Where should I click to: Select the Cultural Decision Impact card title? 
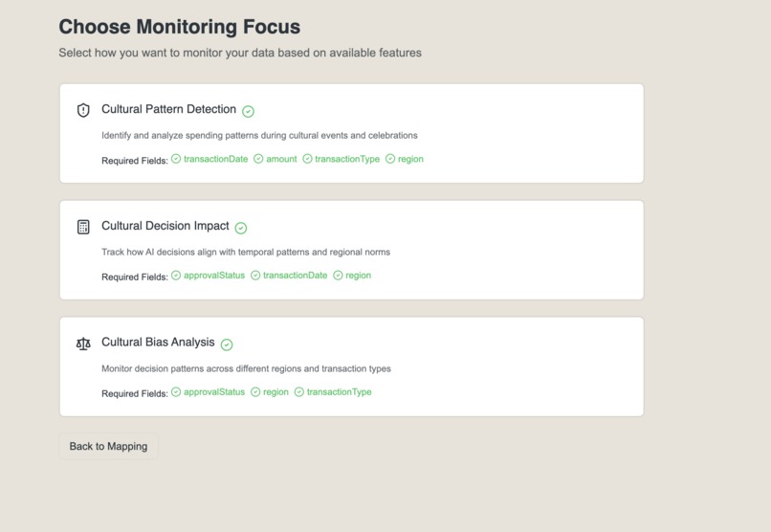[x=165, y=226]
